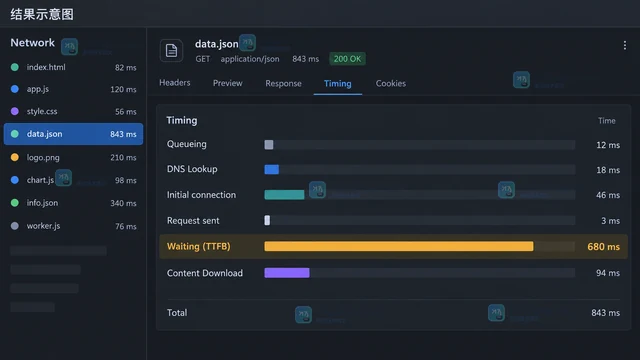Click the Initial connection label
The width and height of the screenshot is (640, 360).
point(201,195)
